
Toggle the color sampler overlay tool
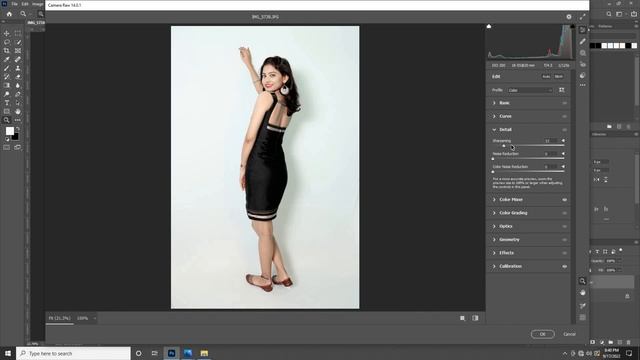coord(582,306)
